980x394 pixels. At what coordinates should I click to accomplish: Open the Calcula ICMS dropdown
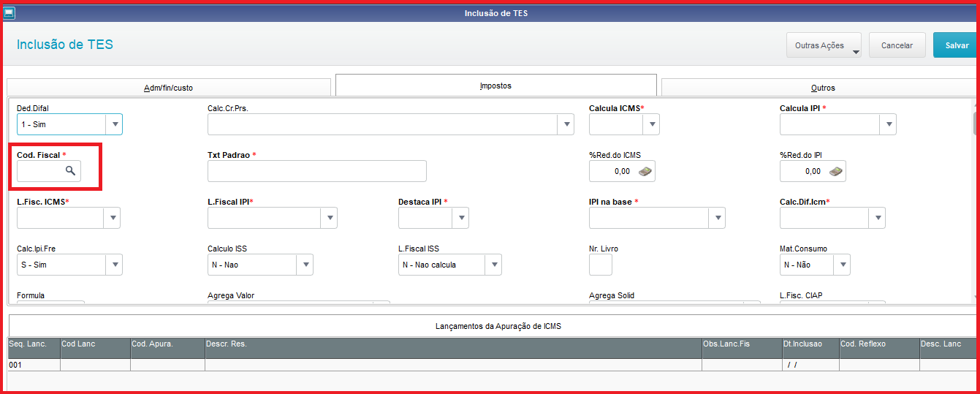coord(651,124)
